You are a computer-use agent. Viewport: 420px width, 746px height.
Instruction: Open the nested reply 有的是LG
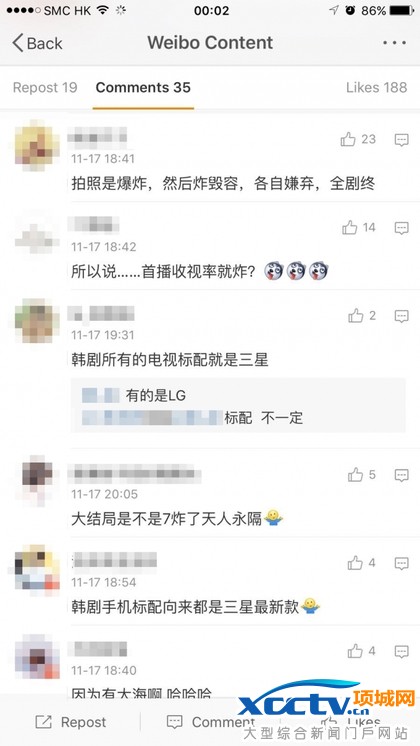(x=156, y=395)
